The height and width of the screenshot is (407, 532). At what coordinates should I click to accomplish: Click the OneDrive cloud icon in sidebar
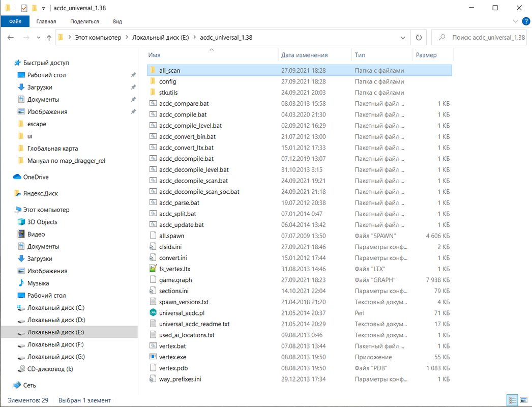[17, 177]
